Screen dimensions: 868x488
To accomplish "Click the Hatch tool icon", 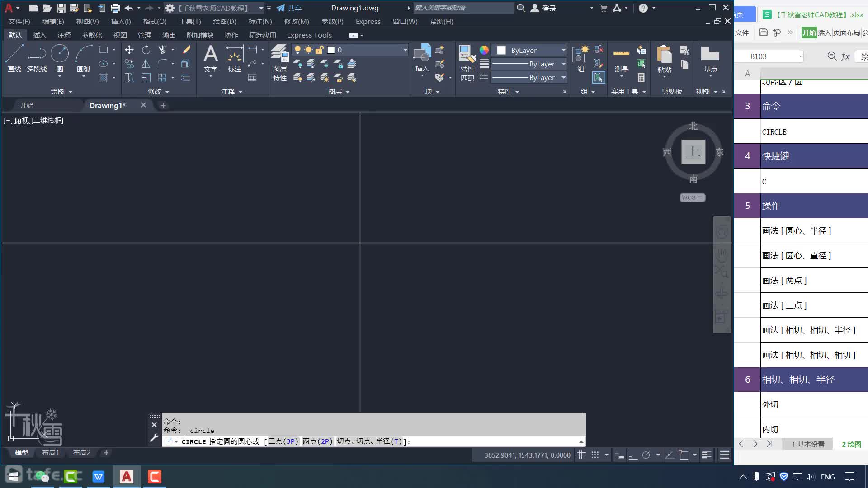I will click(104, 78).
